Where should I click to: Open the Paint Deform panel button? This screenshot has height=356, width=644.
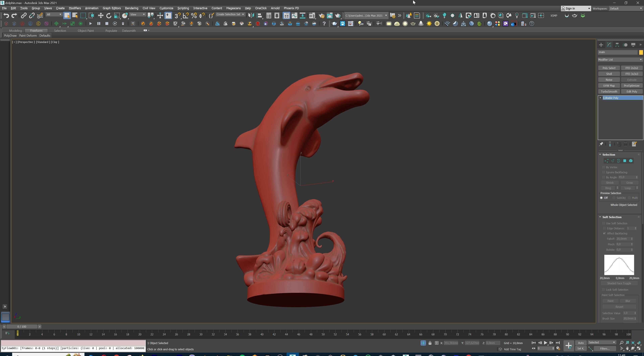point(28,36)
